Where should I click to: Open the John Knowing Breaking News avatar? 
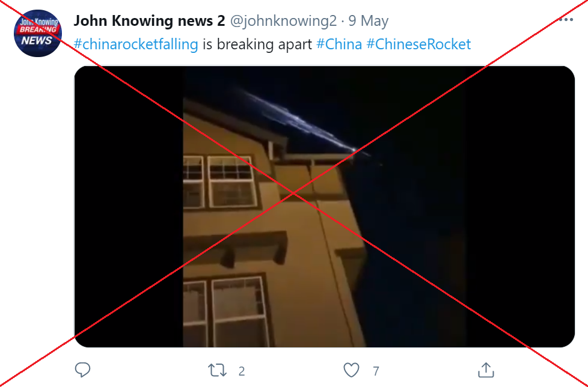tap(37, 34)
